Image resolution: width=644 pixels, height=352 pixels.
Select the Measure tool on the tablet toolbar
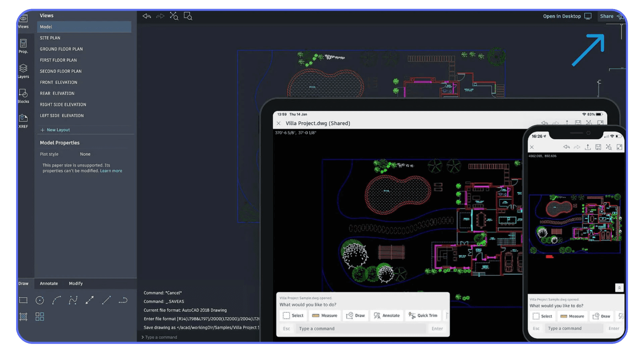coord(324,315)
